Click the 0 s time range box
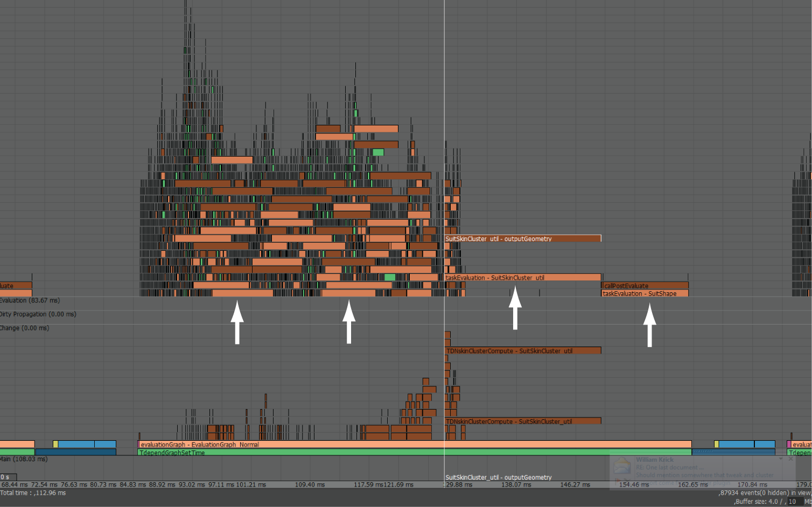This screenshot has height=507, width=812. pos(8,477)
